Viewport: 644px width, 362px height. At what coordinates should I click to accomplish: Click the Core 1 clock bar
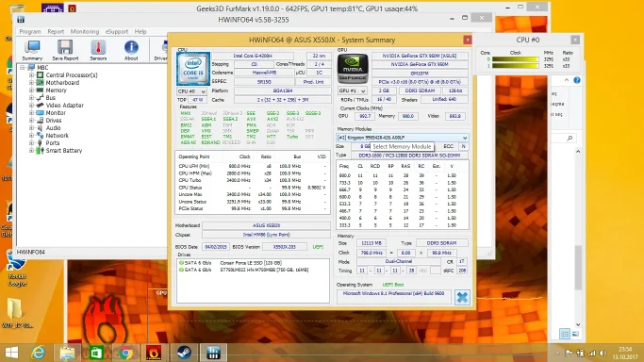coord(516,66)
